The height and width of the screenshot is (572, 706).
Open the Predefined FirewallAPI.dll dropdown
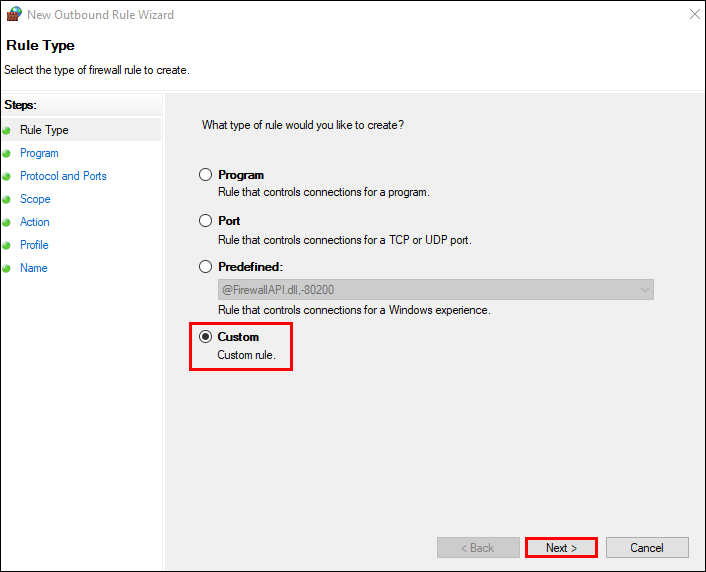[435, 290]
